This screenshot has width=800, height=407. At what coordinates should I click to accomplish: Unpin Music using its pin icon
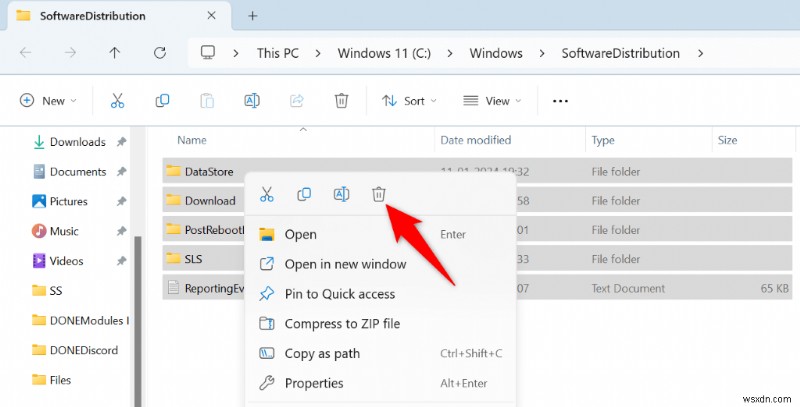click(x=121, y=231)
